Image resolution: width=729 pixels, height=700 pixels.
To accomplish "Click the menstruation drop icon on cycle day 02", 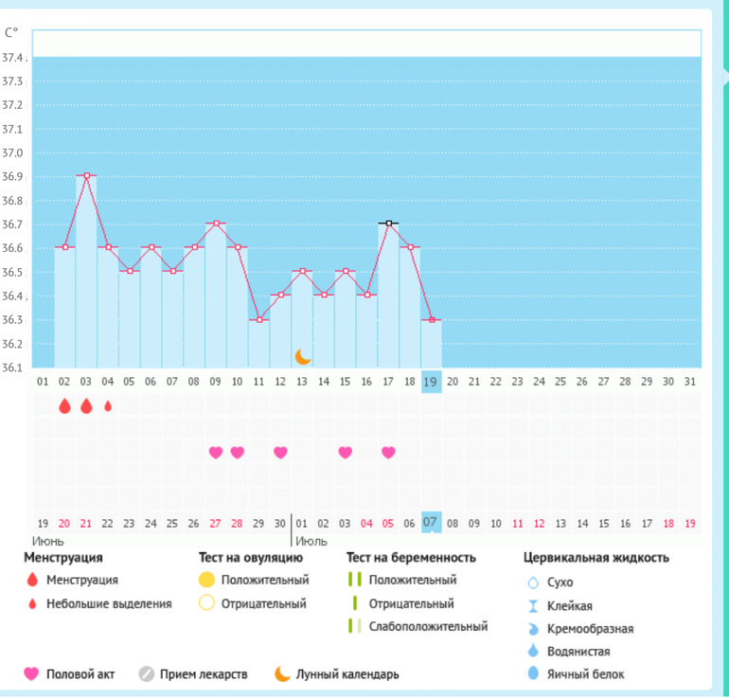I will (64, 406).
